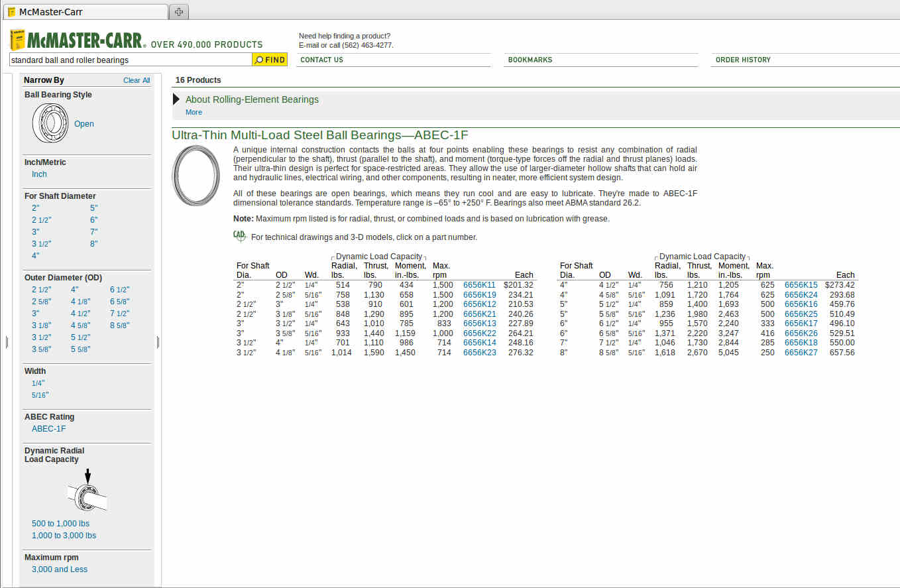The width and height of the screenshot is (900, 588).
Task: Open the Order History menu
Action: (x=743, y=60)
